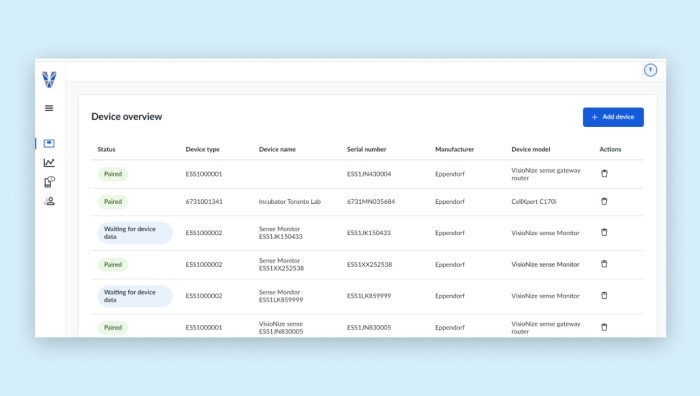Select the Incubator Toronto Lab device name
The height and width of the screenshot is (396, 700).
(x=290, y=201)
